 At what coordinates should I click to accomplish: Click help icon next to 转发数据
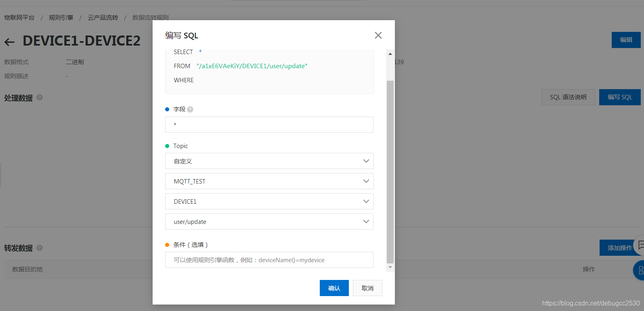click(x=40, y=248)
